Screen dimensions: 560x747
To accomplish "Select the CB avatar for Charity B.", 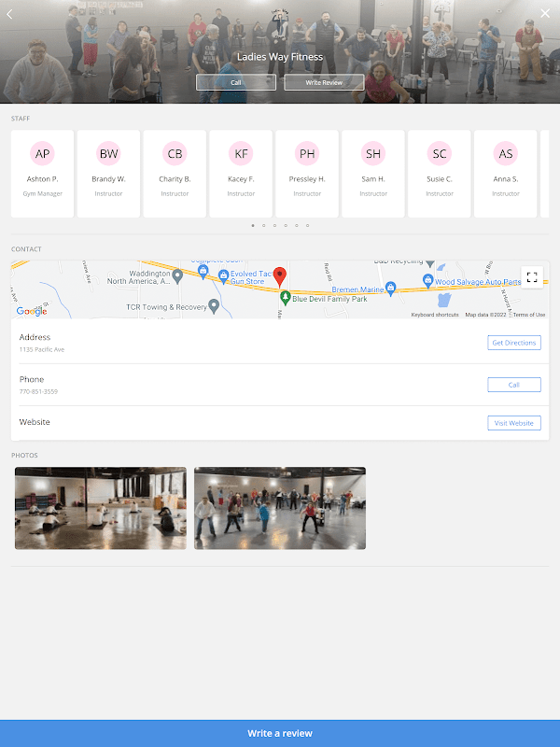I will click(x=175, y=153).
